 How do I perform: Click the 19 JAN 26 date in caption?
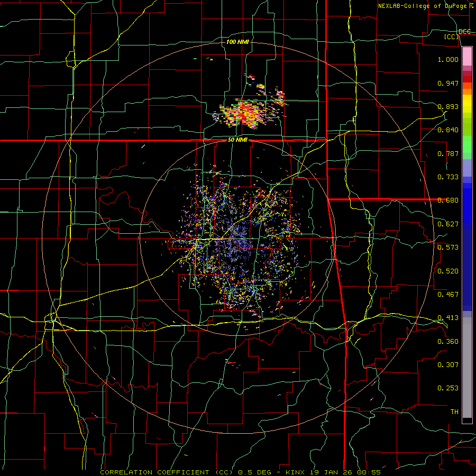click(x=332, y=472)
